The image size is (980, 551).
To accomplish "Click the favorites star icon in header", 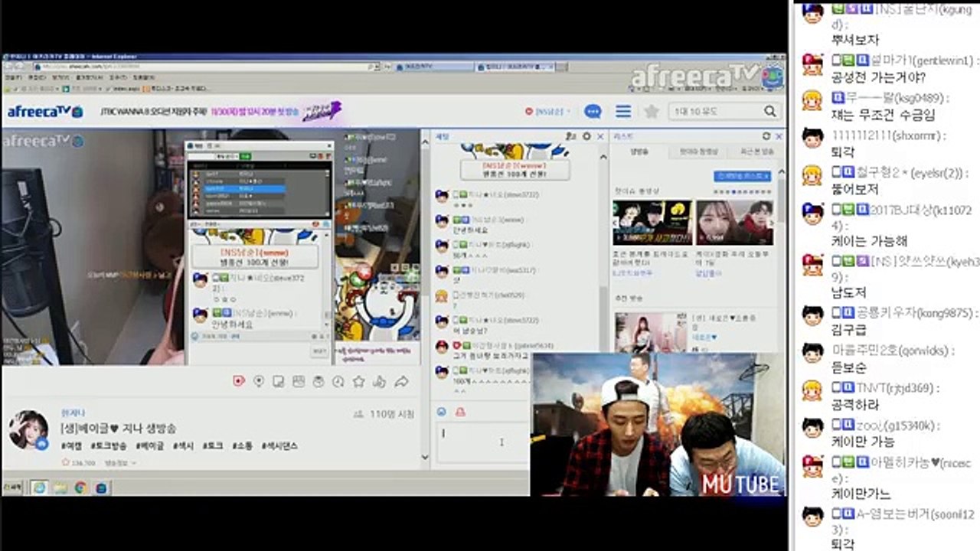I will point(652,112).
